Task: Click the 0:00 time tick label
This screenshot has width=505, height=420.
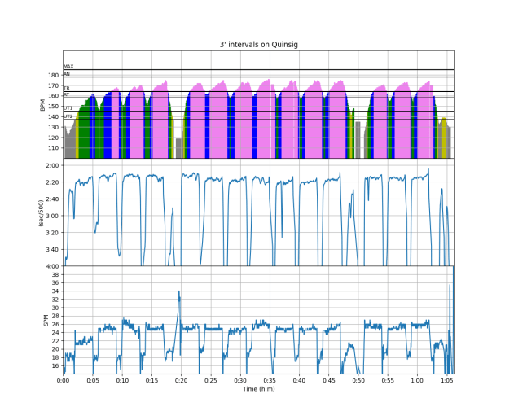Action: [63, 380]
